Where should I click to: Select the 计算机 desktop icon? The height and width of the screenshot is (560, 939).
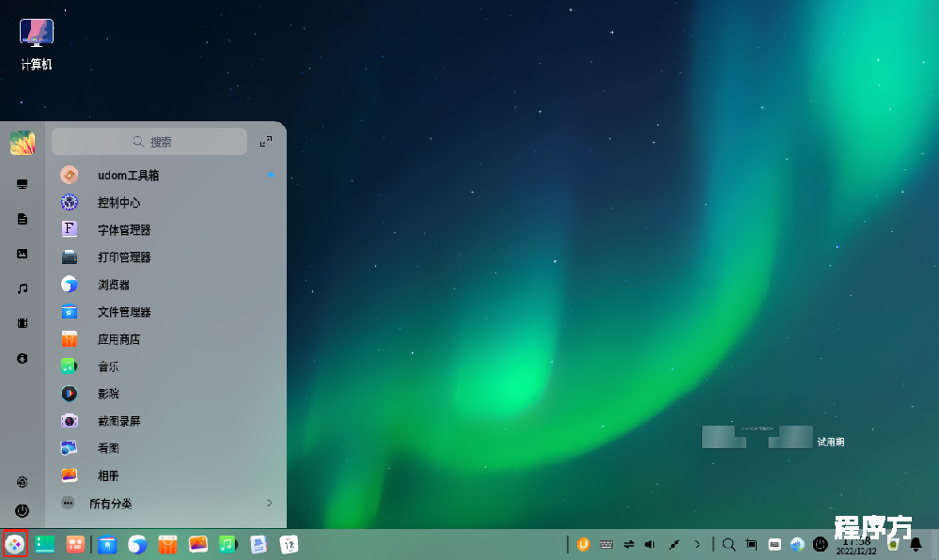coord(37,45)
